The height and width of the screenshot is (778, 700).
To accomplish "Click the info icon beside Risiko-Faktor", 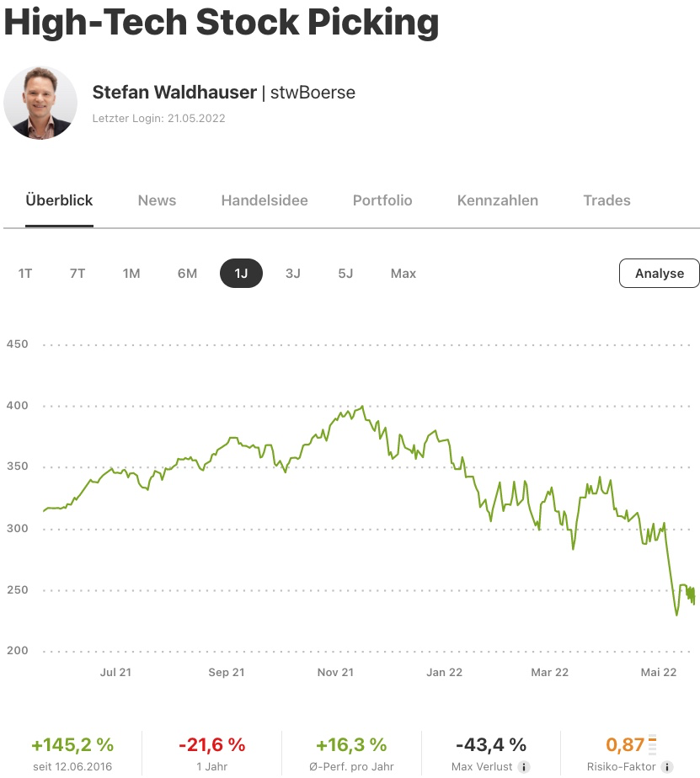I will [667, 767].
